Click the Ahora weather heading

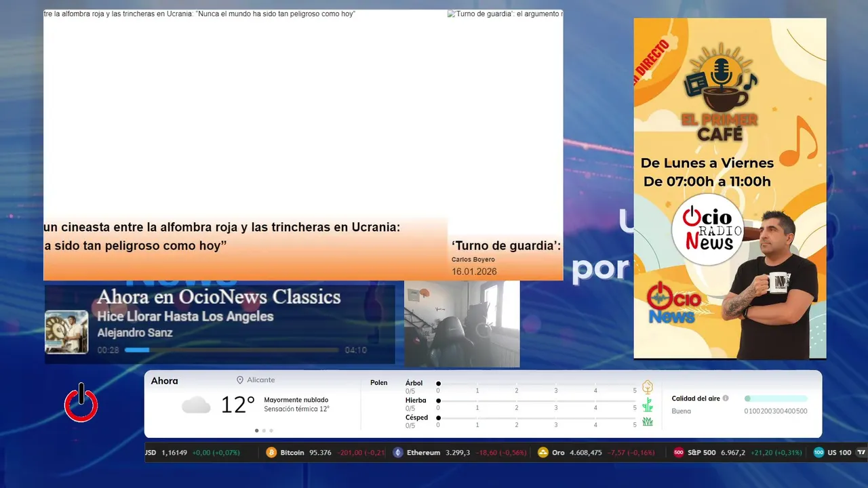(165, 381)
